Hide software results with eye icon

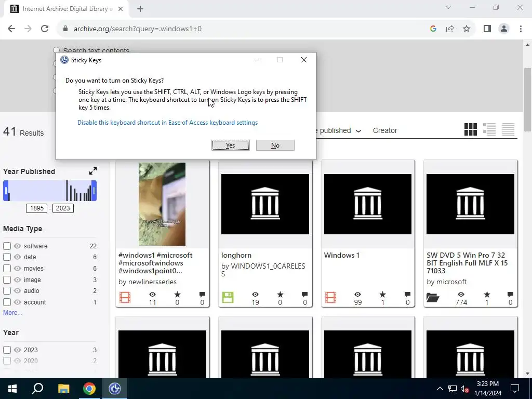click(17, 246)
